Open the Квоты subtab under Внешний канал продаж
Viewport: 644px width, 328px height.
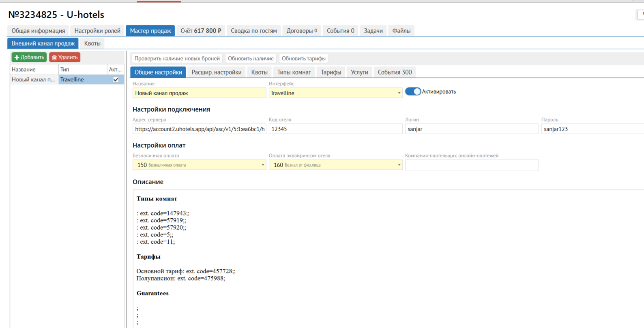click(x=92, y=43)
